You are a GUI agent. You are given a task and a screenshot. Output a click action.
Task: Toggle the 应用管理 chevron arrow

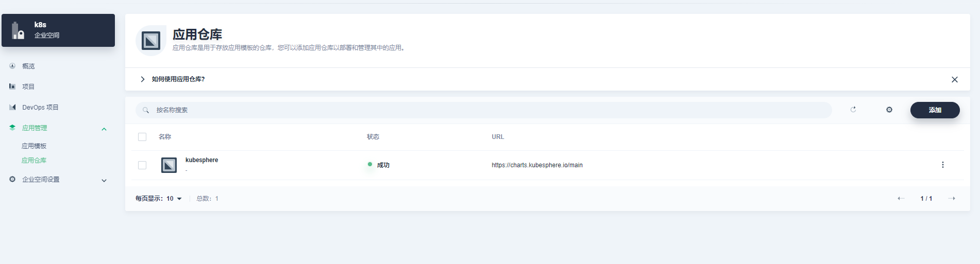104,129
